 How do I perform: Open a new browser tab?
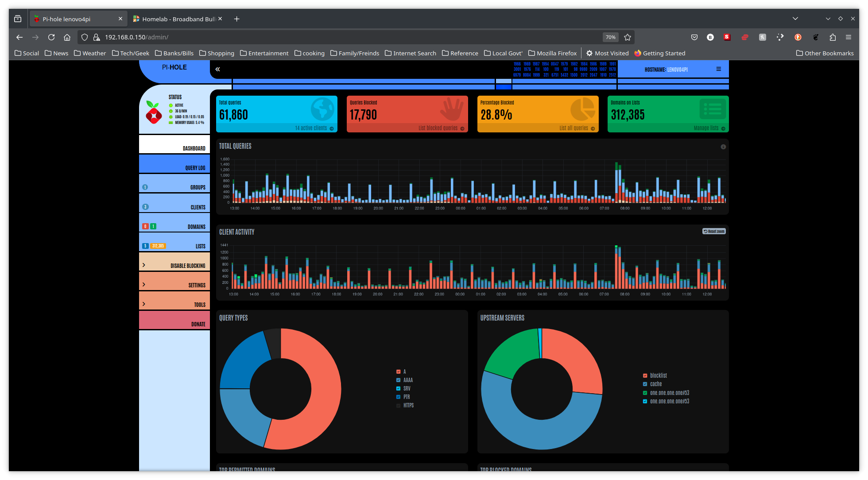[237, 19]
